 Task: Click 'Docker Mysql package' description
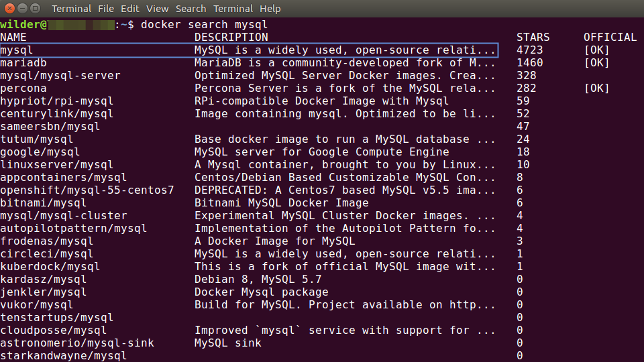(261, 292)
